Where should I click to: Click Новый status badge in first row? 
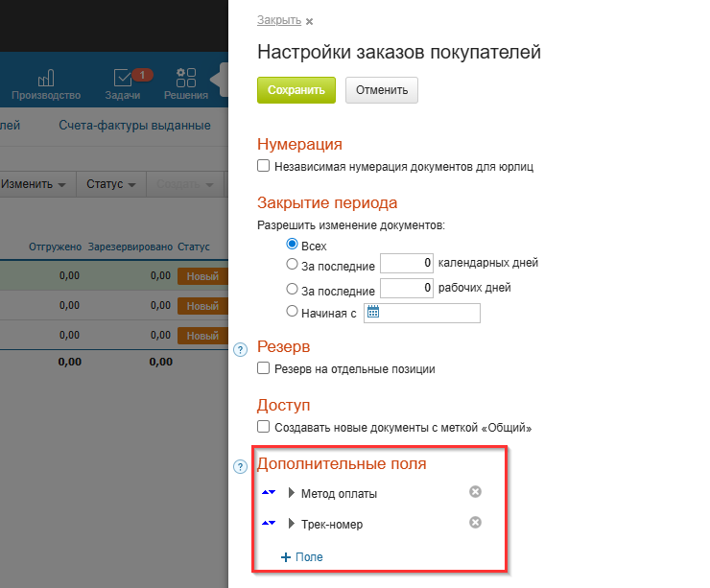[x=202, y=276]
